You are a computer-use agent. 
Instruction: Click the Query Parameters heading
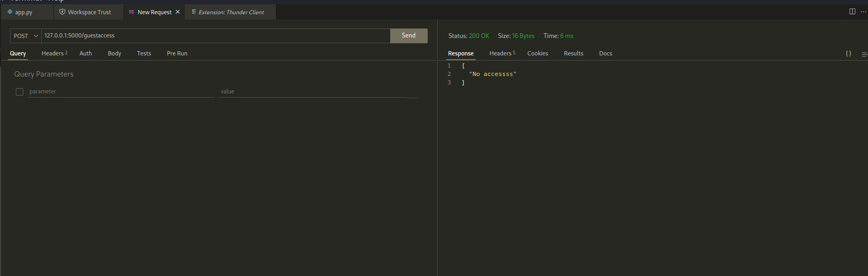[44, 74]
